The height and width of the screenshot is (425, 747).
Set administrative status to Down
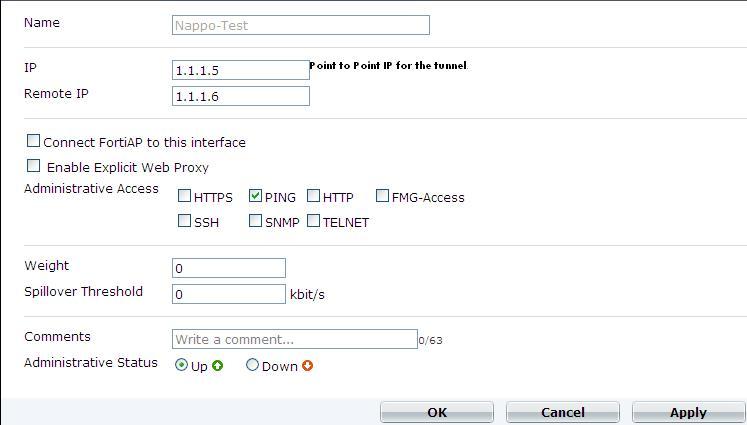252,366
